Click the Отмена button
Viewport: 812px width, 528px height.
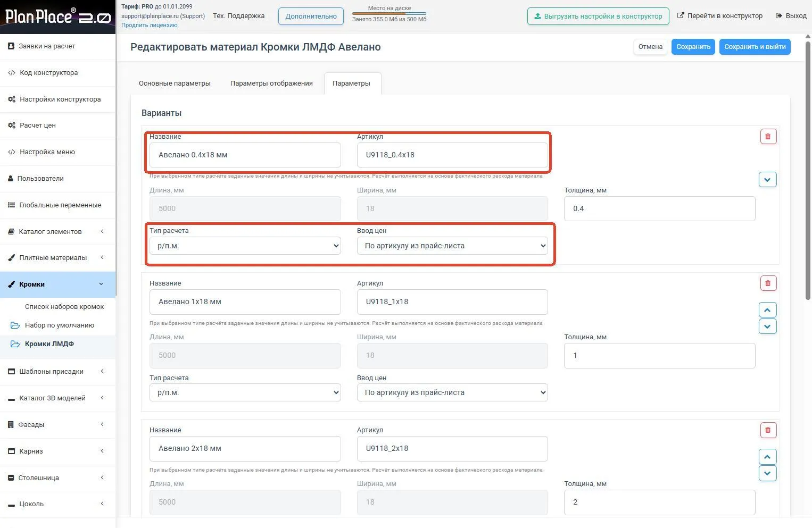click(x=650, y=47)
